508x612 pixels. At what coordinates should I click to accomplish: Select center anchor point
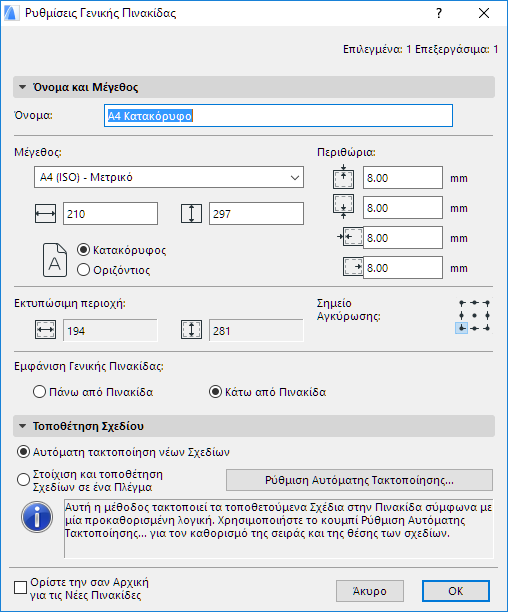474,315
